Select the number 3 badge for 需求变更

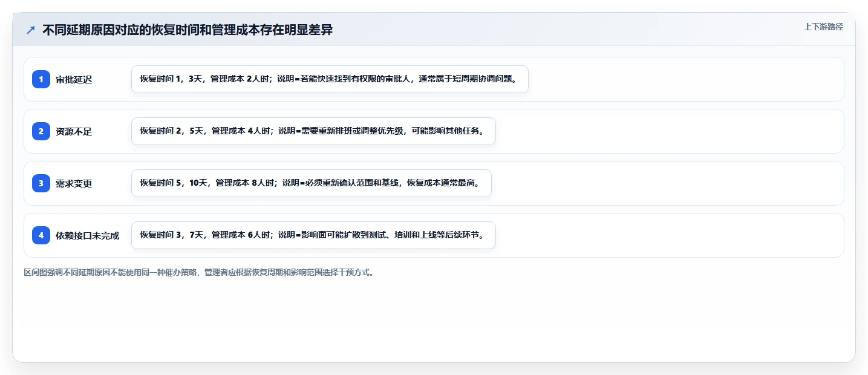click(41, 183)
